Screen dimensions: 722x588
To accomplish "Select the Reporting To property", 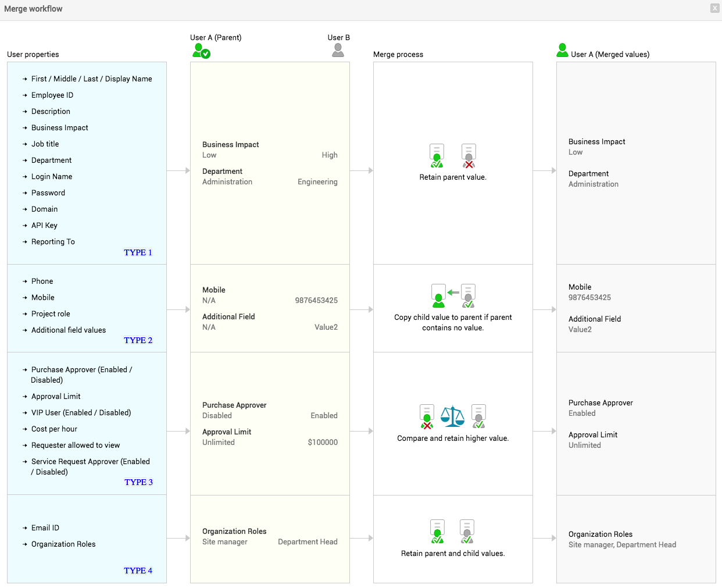I will tap(53, 242).
